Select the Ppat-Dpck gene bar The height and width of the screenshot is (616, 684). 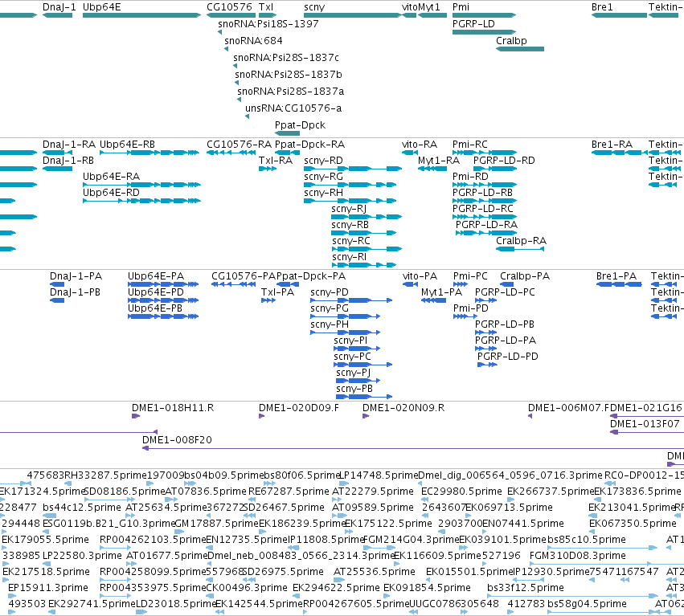click(x=287, y=133)
